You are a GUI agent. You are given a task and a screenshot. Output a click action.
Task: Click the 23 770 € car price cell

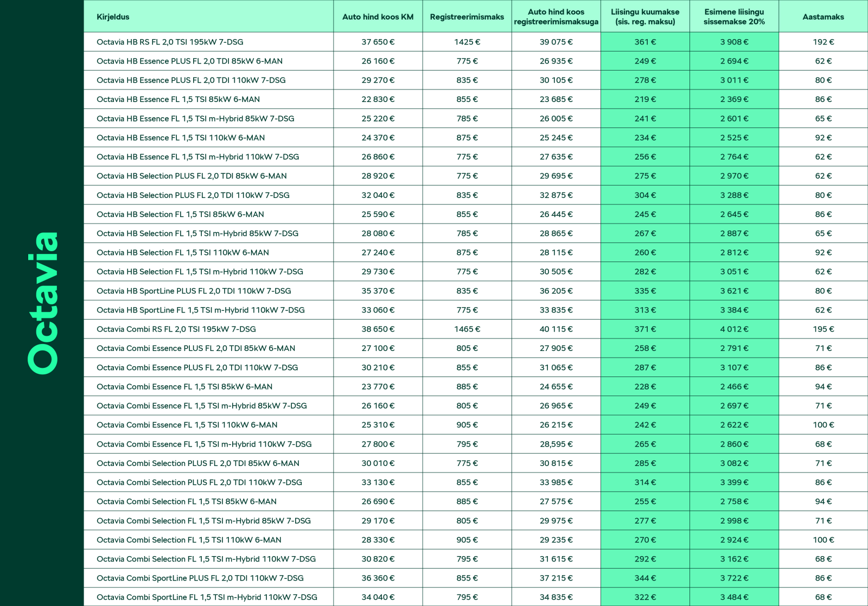point(378,386)
